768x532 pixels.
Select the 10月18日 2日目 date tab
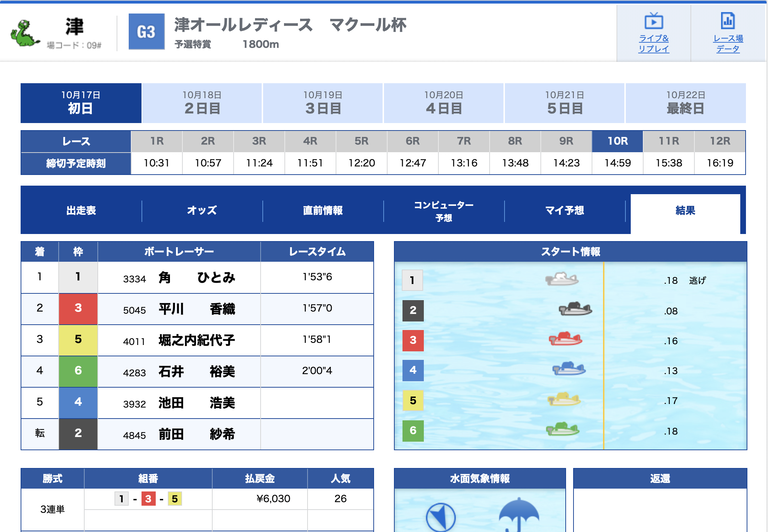click(x=202, y=103)
